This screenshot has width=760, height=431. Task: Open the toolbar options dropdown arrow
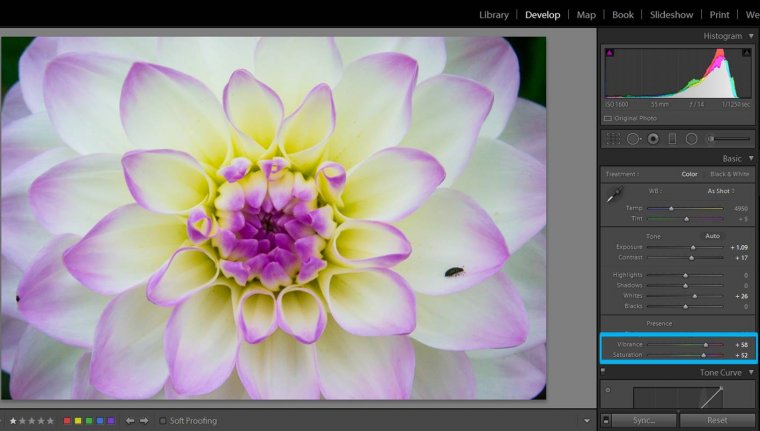[x=587, y=421]
